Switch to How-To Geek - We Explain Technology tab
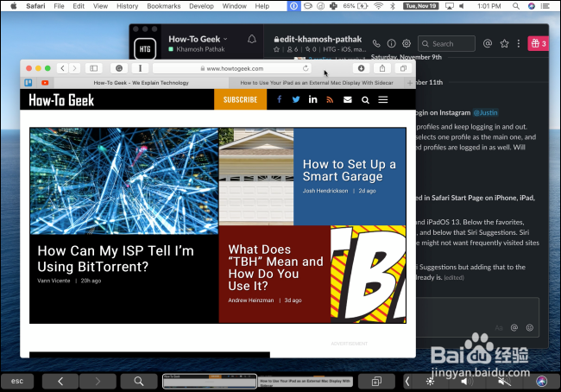This screenshot has width=561, height=392. click(141, 83)
